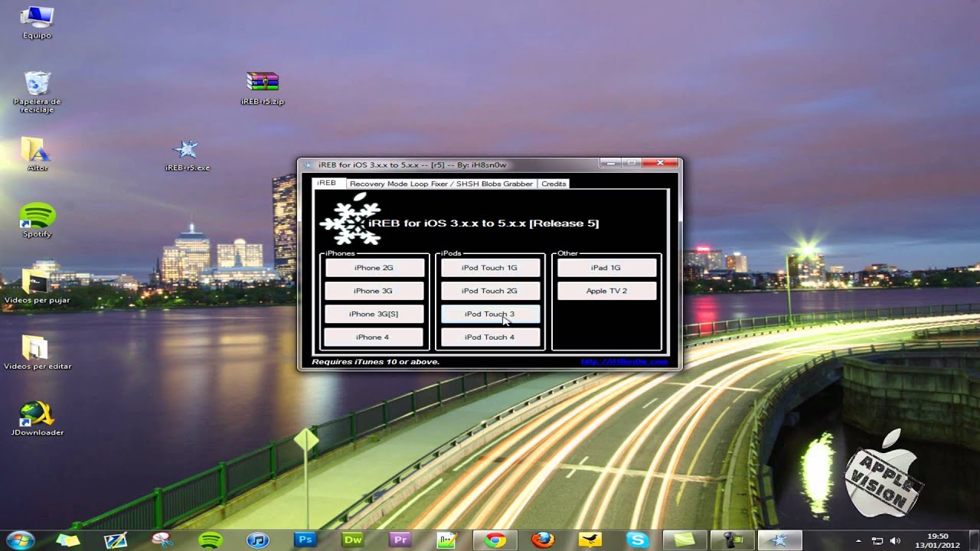Select the iPhone 2G device button
This screenshot has width=980, height=551.
pyautogui.click(x=374, y=268)
